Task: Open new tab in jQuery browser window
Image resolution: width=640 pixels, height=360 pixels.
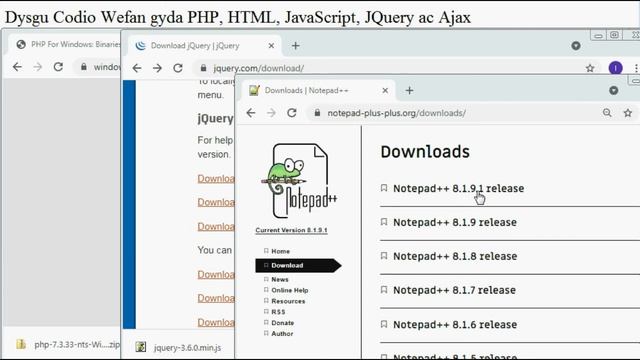Action: click(x=296, y=46)
